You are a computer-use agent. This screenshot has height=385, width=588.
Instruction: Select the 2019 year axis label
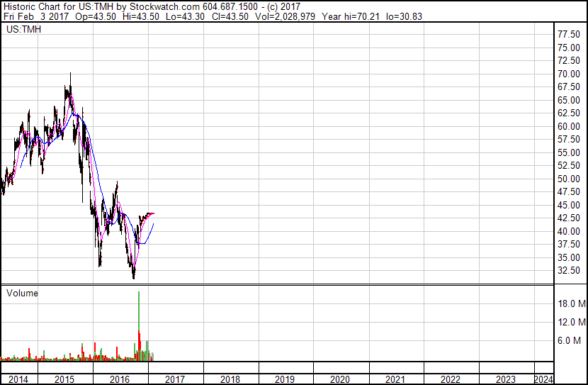(x=285, y=379)
